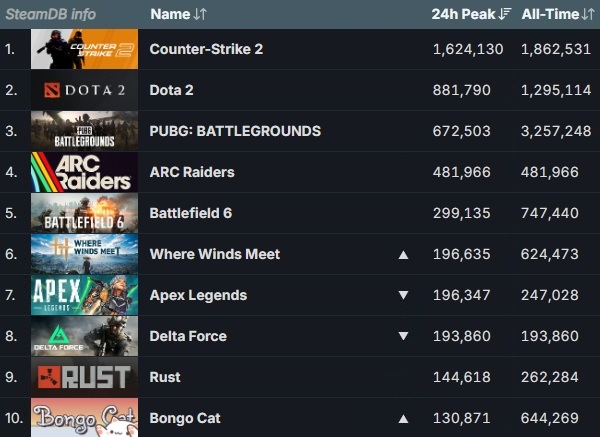Click the Bongo Cat name link
This screenshot has height=437, width=600.
[x=185, y=418]
